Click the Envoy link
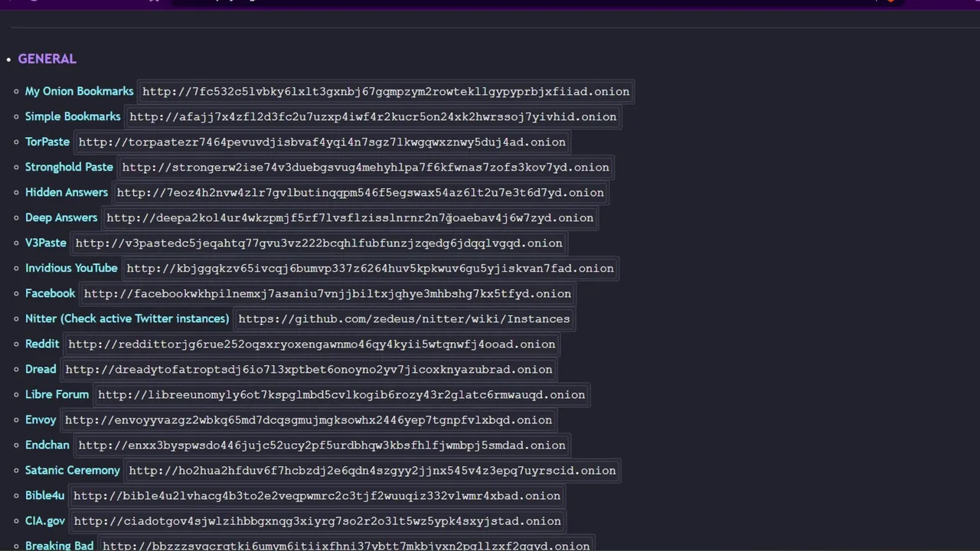 tap(41, 419)
